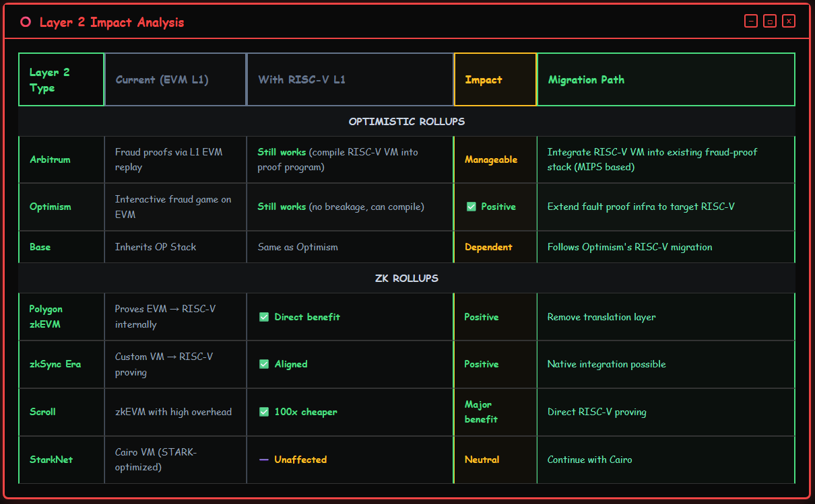Click the With RISC-V L1 column header
This screenshot has height=504, width=815.
[x=350, y=79]
